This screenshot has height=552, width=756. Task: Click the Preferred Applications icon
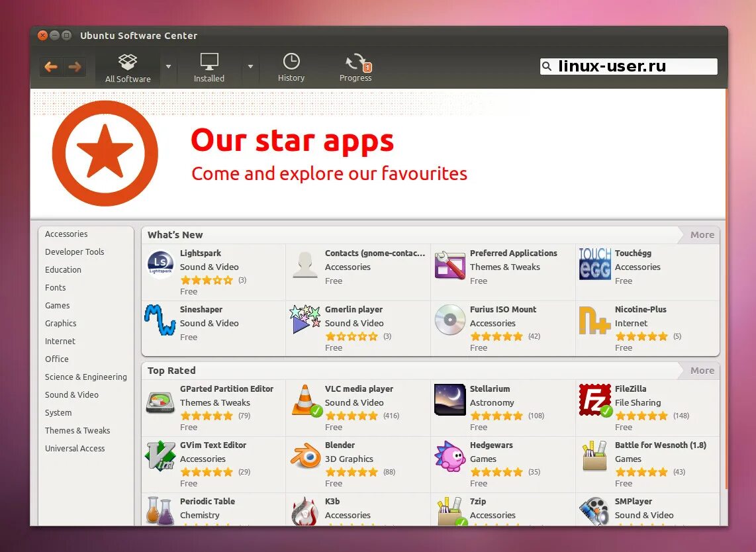[450, 265]
